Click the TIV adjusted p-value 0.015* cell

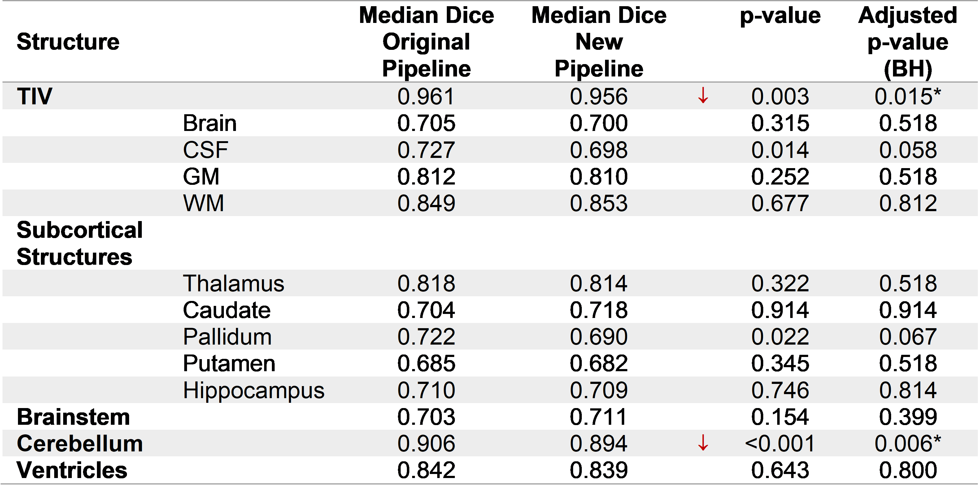click(x=907, y=96)
